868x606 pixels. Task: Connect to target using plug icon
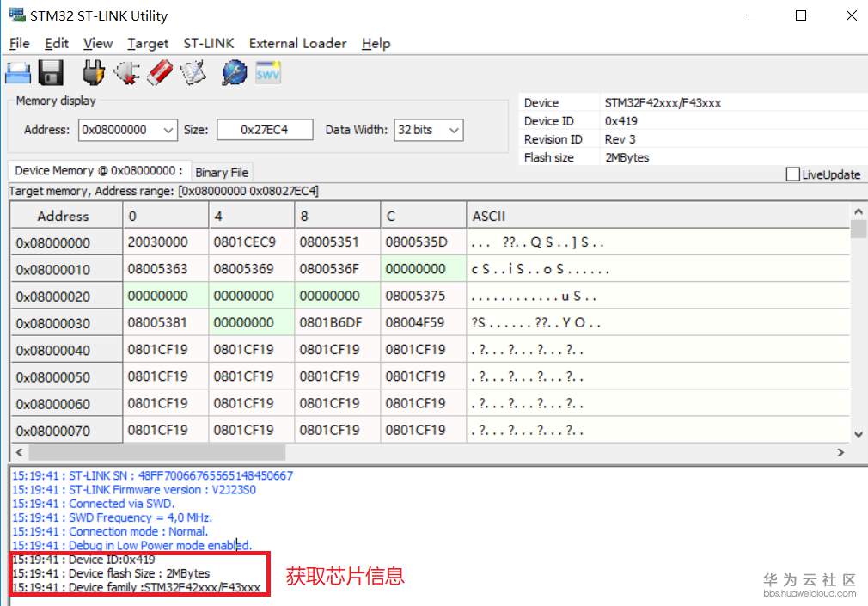click(94, 72)
